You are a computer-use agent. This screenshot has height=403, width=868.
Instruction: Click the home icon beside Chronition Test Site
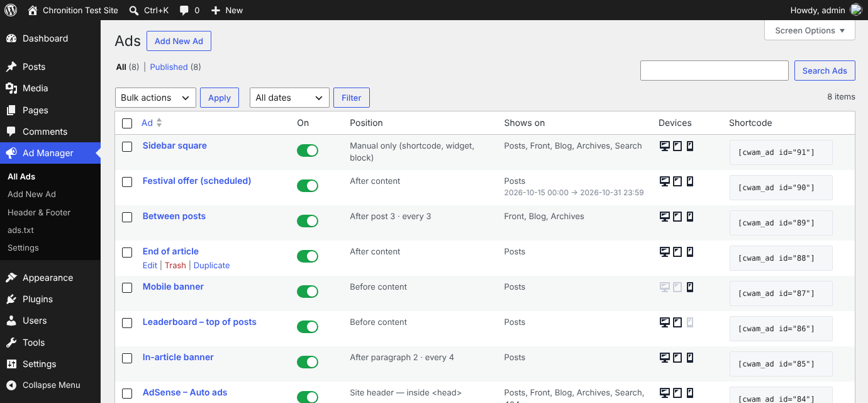pyautogui.click(x=33, y=10)
